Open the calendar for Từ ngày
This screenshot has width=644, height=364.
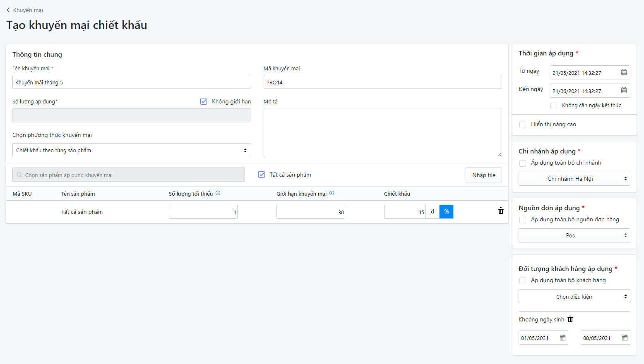click(x=624, y=72)
